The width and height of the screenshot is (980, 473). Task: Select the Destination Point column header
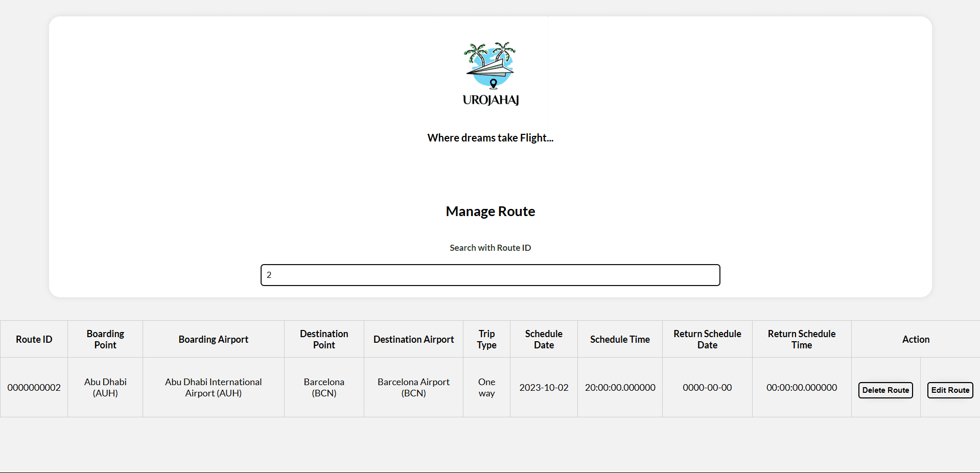[324, 339]
